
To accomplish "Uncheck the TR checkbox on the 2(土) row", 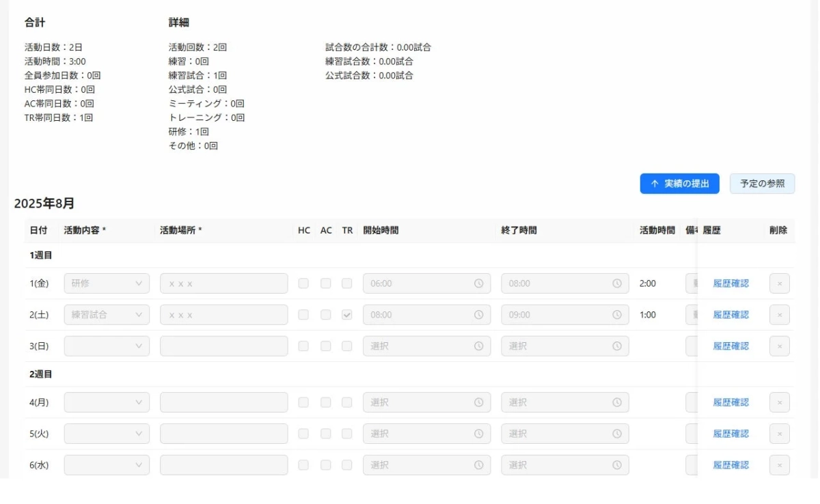I will 347,315.
